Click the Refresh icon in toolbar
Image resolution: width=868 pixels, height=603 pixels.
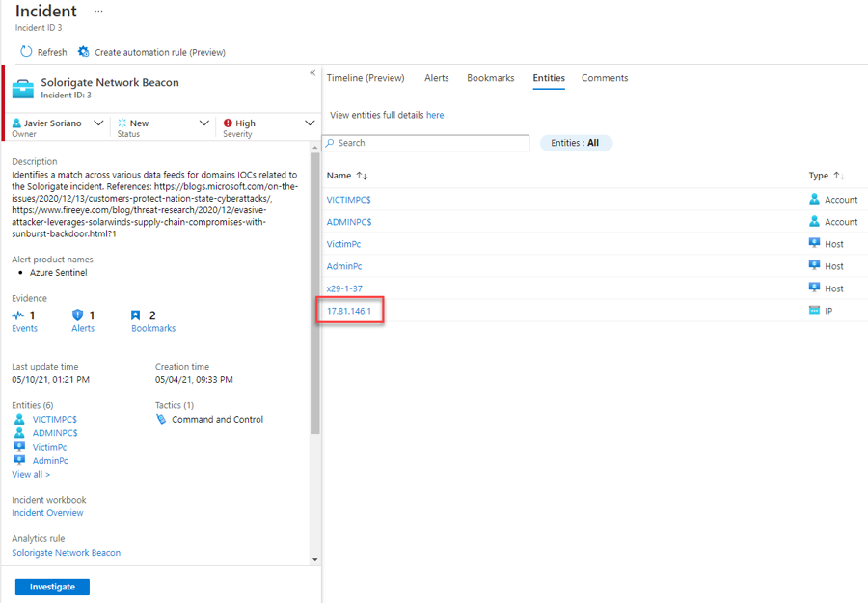point(26,52)
